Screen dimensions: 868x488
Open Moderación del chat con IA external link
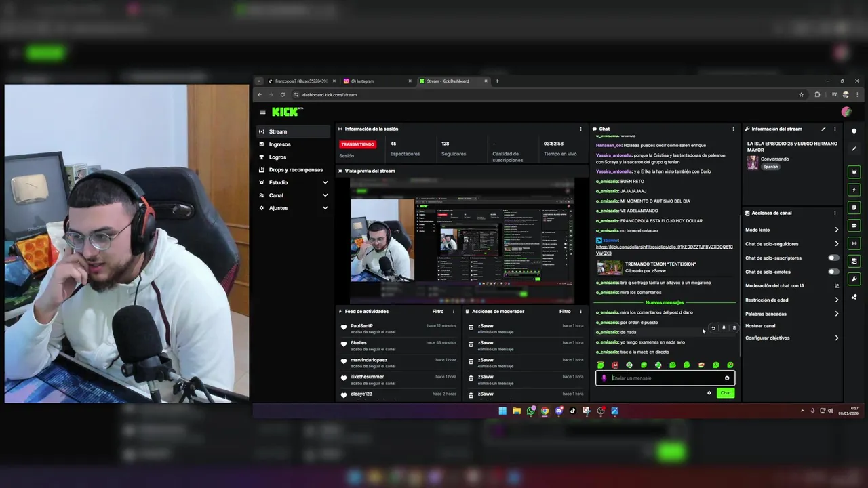pyautogui.click(x=836, y=286)
